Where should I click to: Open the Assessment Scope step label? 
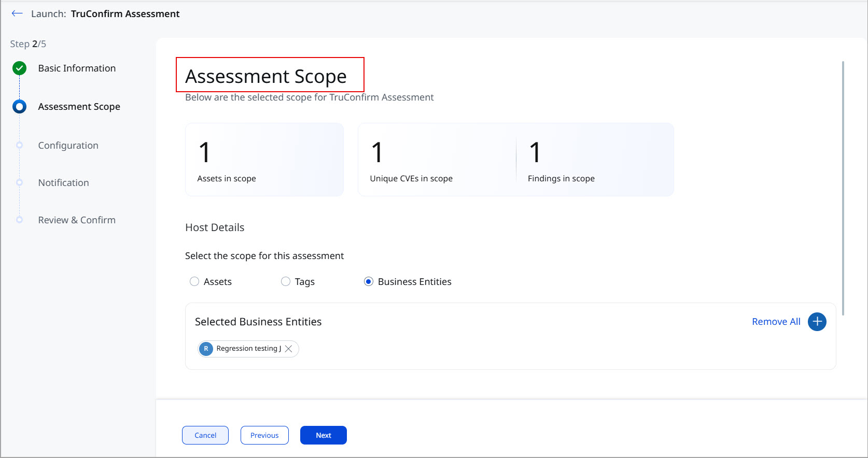[79, 107]
